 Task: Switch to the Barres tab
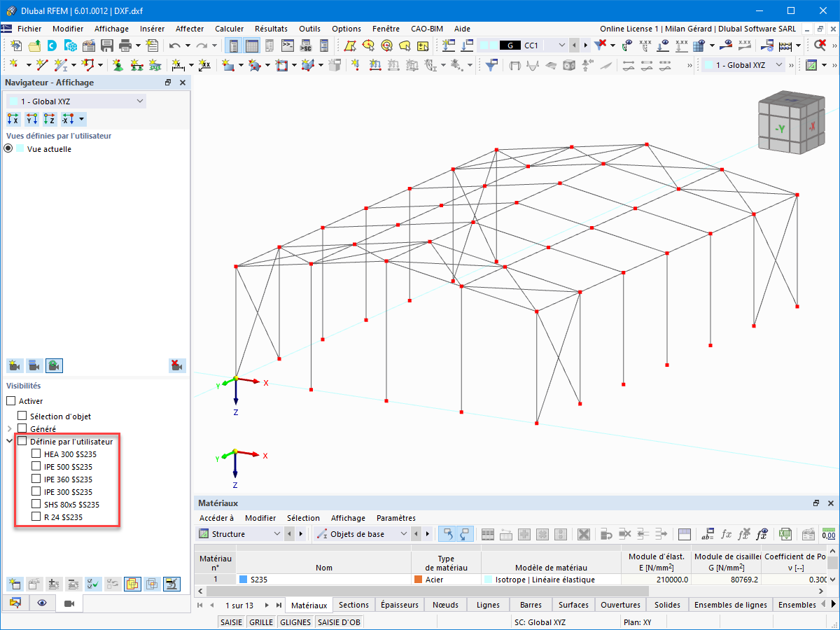(529, 605)
